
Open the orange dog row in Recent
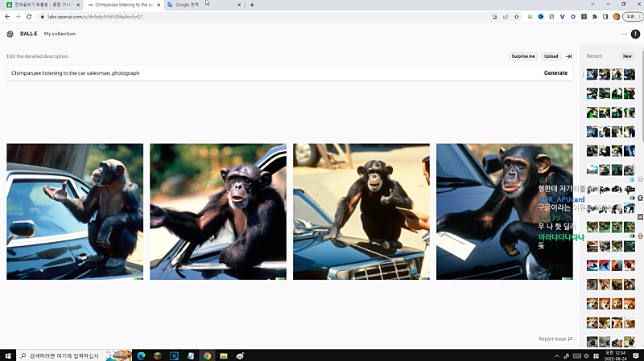tap(611, 304)
